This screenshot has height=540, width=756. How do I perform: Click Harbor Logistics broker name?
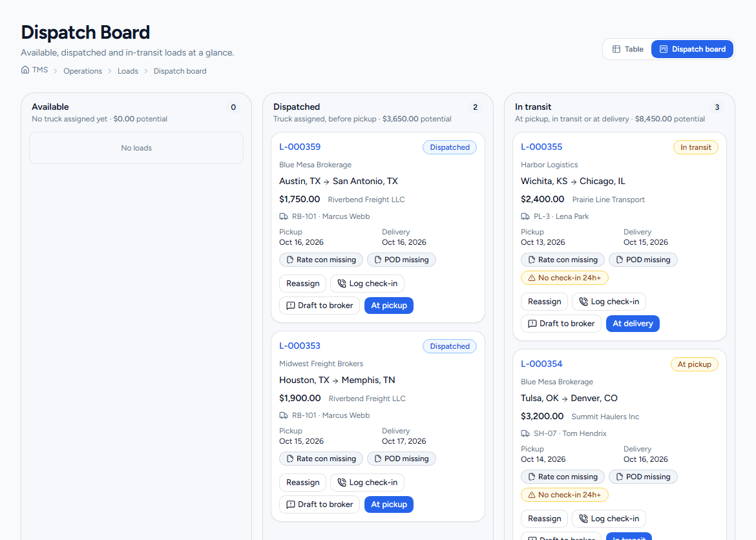[x=549, y=165]
